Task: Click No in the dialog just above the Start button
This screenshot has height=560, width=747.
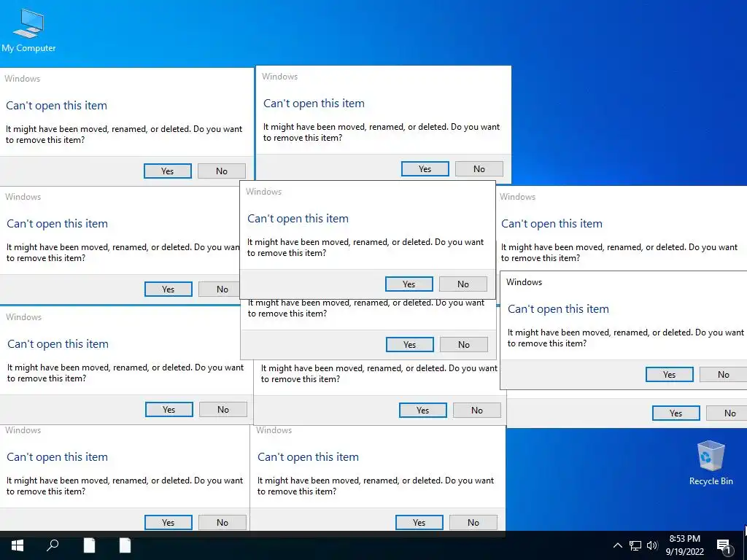Action: pyautogui.click(x=222, y=522)
